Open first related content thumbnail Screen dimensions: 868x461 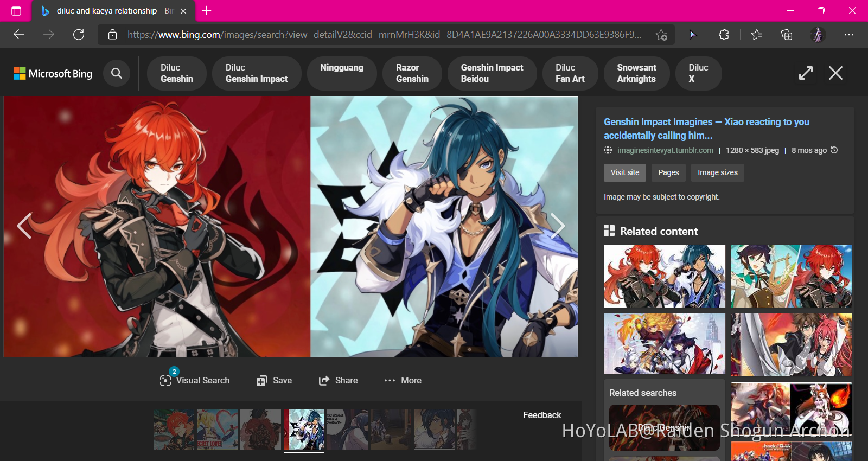coord(664,276)
